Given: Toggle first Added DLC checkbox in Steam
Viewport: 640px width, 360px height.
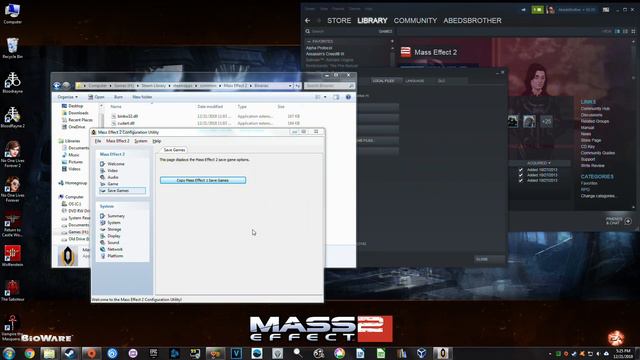Looking at the screenshot, I should click(520, 170).
